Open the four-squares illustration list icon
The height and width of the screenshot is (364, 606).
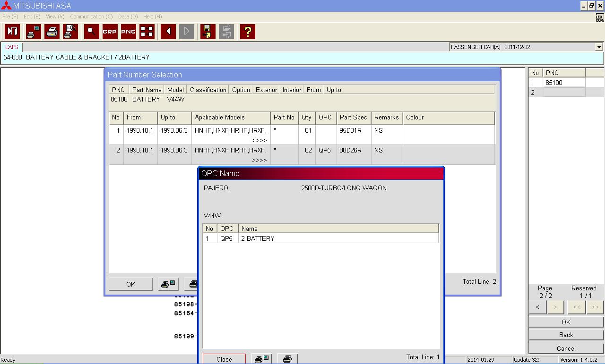pyautogui.click(x=147, y=32)
